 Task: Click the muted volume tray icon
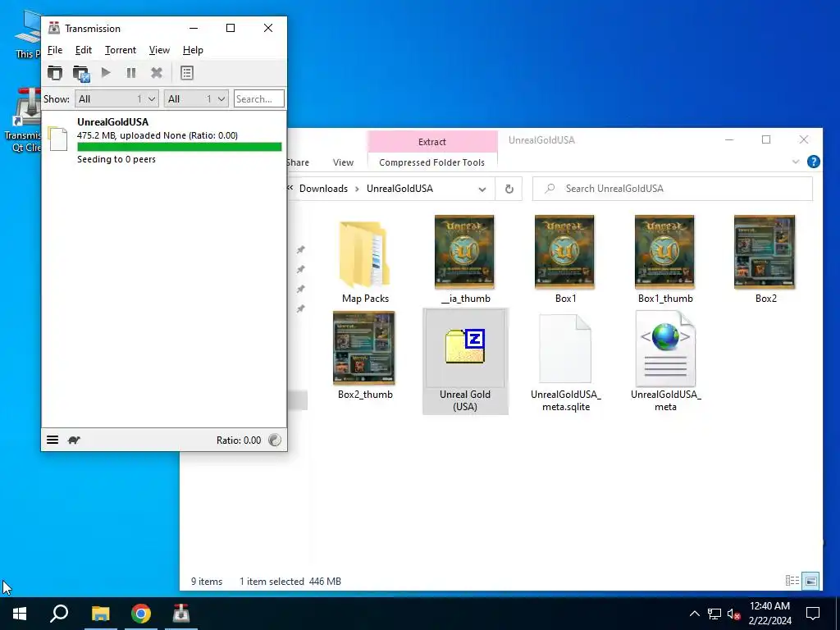point(733,614)
